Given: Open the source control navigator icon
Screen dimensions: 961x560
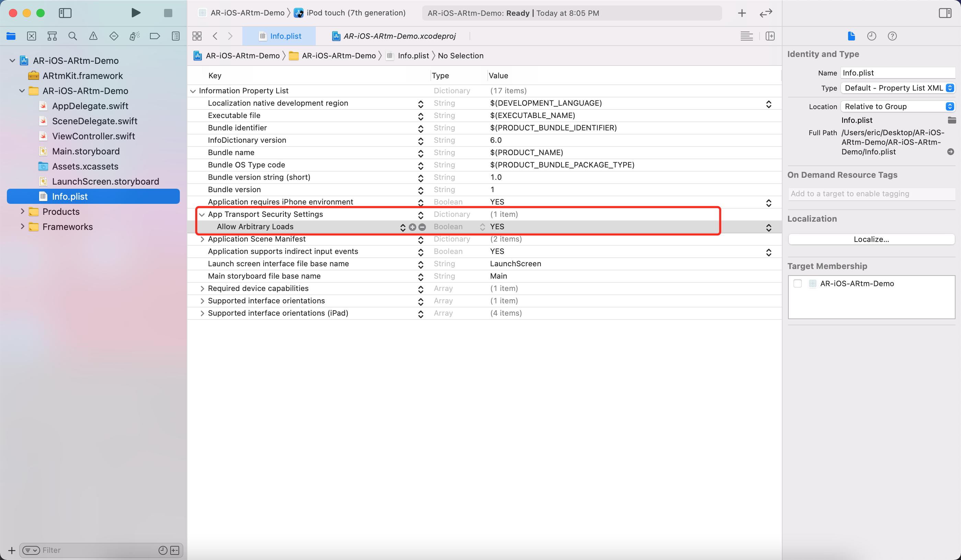Looking at the screenshot, I should tap(32, 36).
